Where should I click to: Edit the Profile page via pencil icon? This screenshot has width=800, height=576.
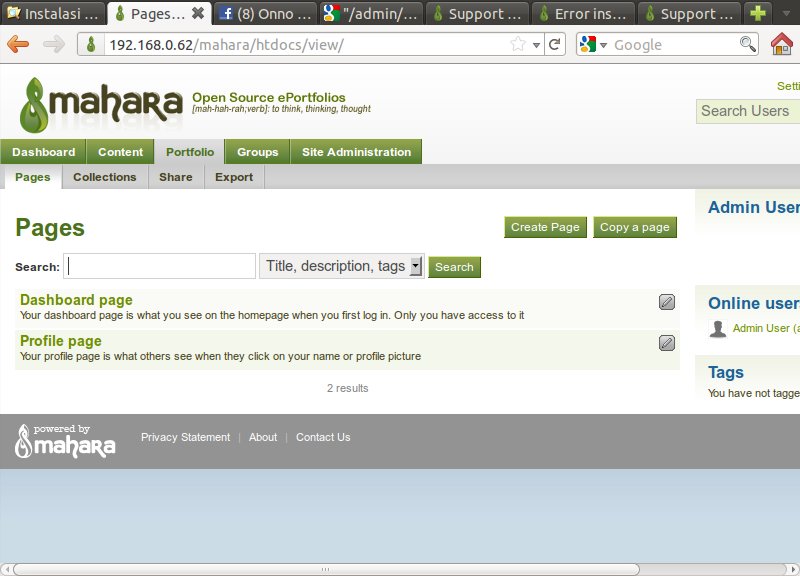(x=666, y=343)
